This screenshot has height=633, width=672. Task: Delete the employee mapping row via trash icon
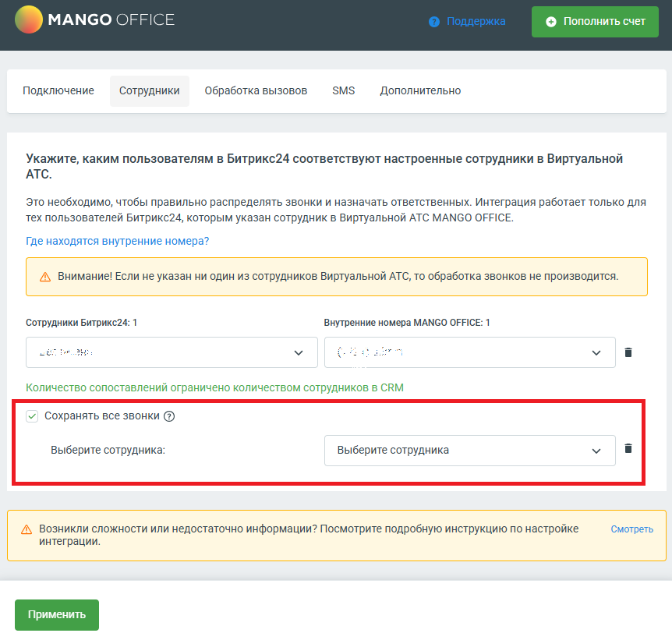(x=628, y=352)
